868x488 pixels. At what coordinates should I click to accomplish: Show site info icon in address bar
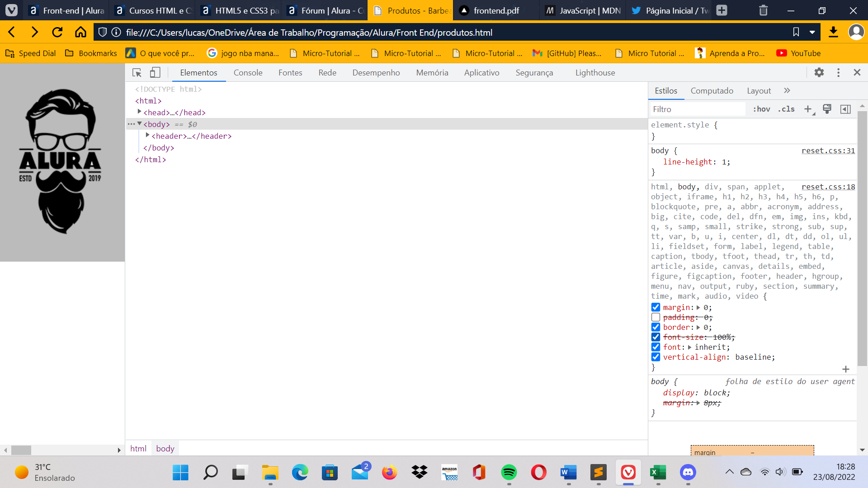(x=116, y=32)
